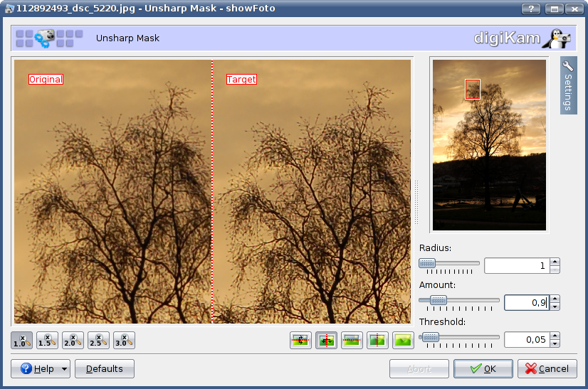Increase Radius with up arrow
The width and height of the screenshot is (588, 389).
[555, 262]
